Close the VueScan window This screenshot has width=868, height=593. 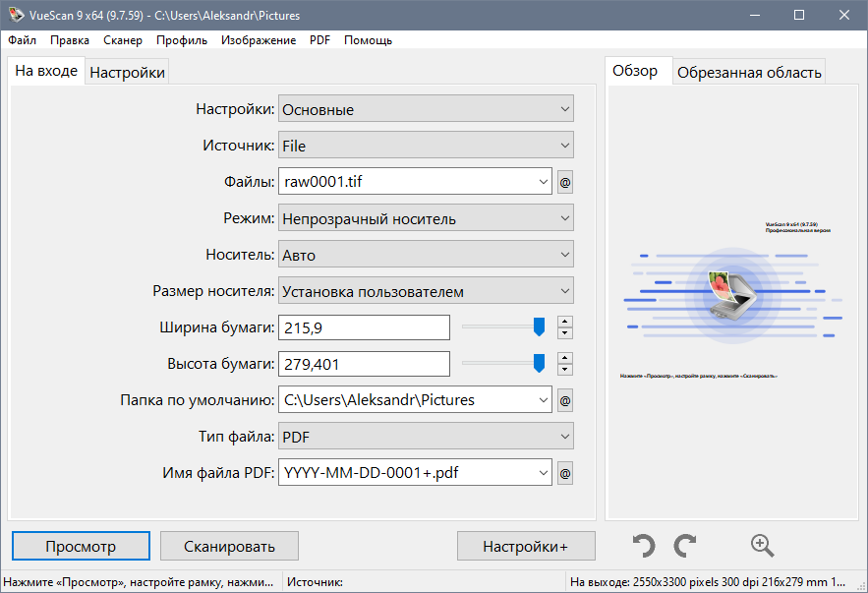point(844,15)
